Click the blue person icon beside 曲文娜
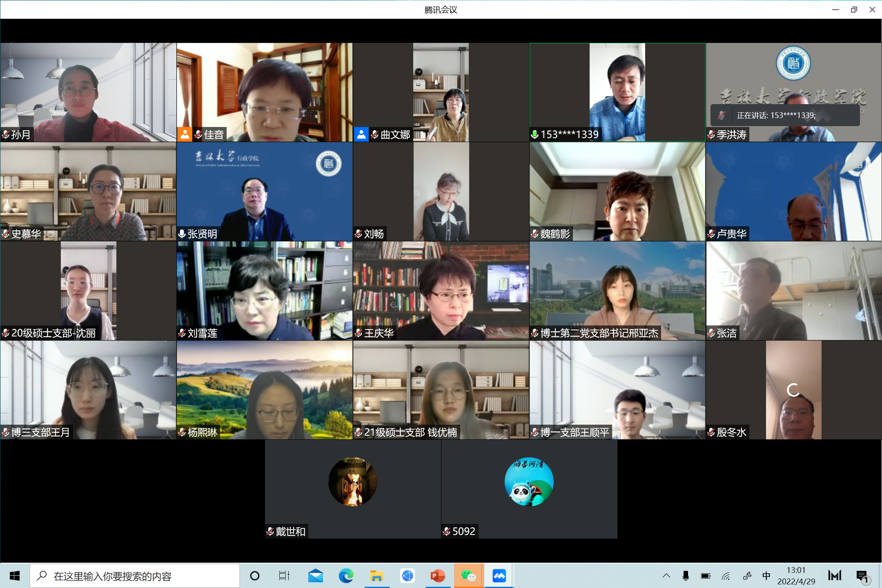Viewport: 882px width, 588px height. (x=361, y=134)
